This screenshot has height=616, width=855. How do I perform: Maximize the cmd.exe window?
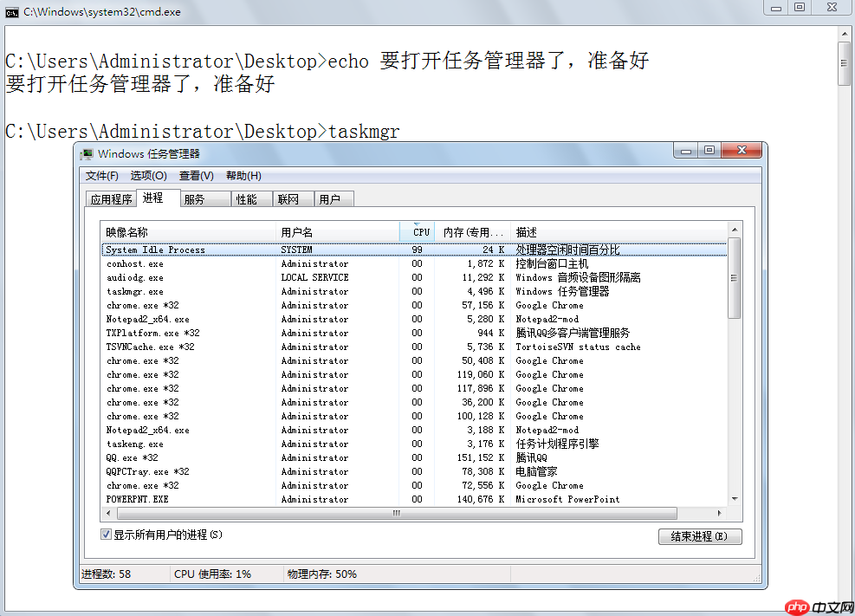tap(800, 8)
